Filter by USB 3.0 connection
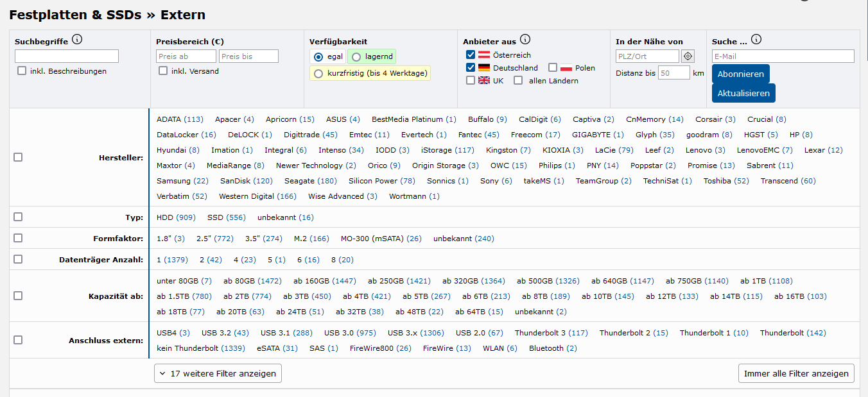This screenshot has height=397, width=868. coord(350,333)
